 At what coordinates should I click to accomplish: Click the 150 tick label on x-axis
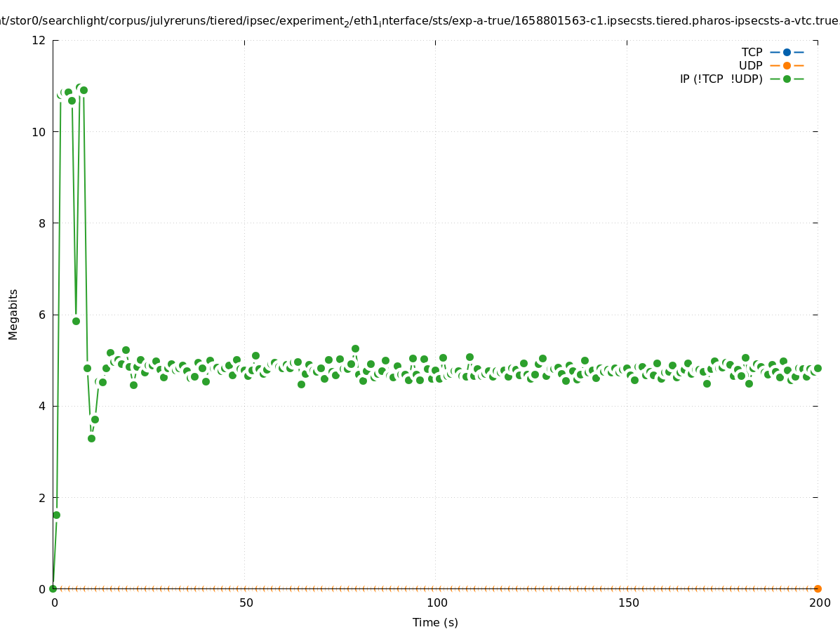coord(628,603)
